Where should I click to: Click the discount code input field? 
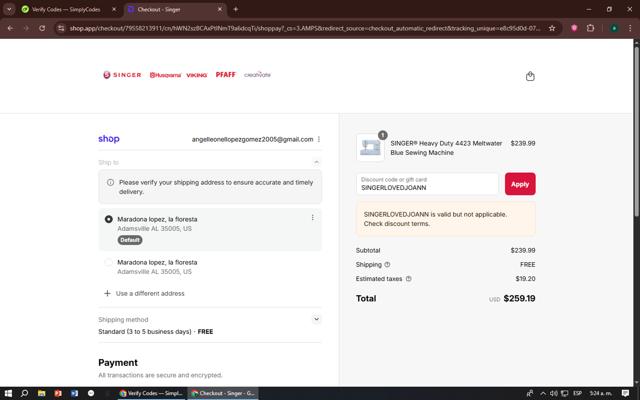[427, 184]
